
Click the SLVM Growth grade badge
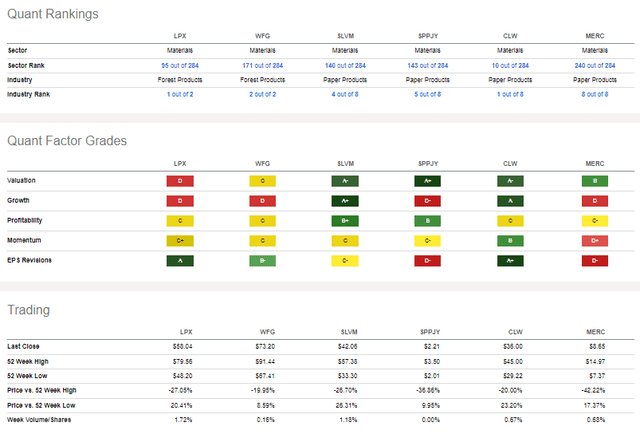(x=345, y=201)
